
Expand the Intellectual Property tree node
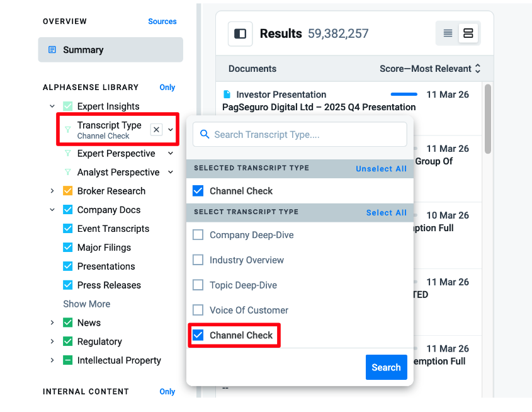(52, 360)
